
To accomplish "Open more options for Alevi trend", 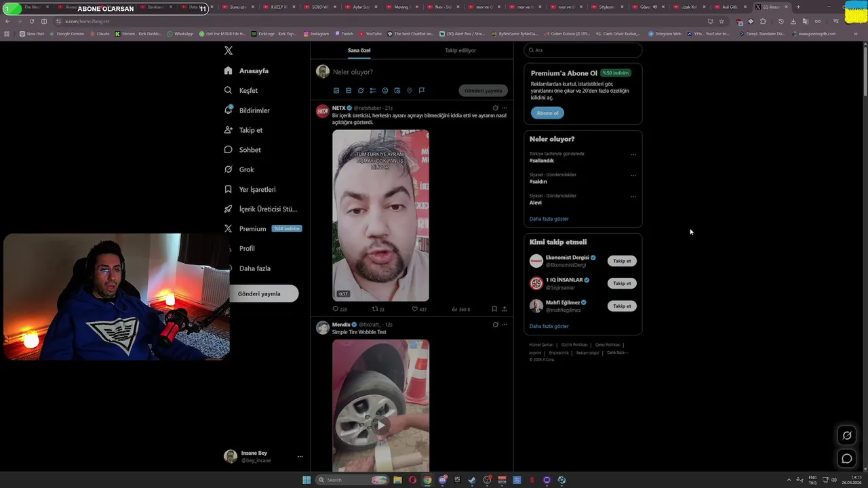I will point(633,197).
